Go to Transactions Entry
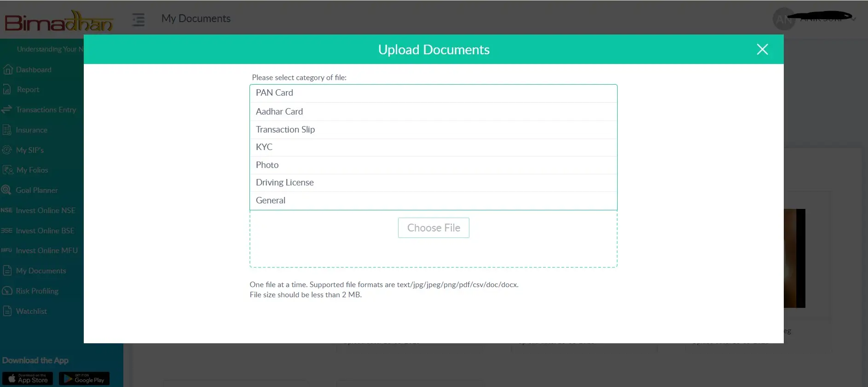This screenshot has height=387, width=868. pyautogui.click(x=46, y=110)
